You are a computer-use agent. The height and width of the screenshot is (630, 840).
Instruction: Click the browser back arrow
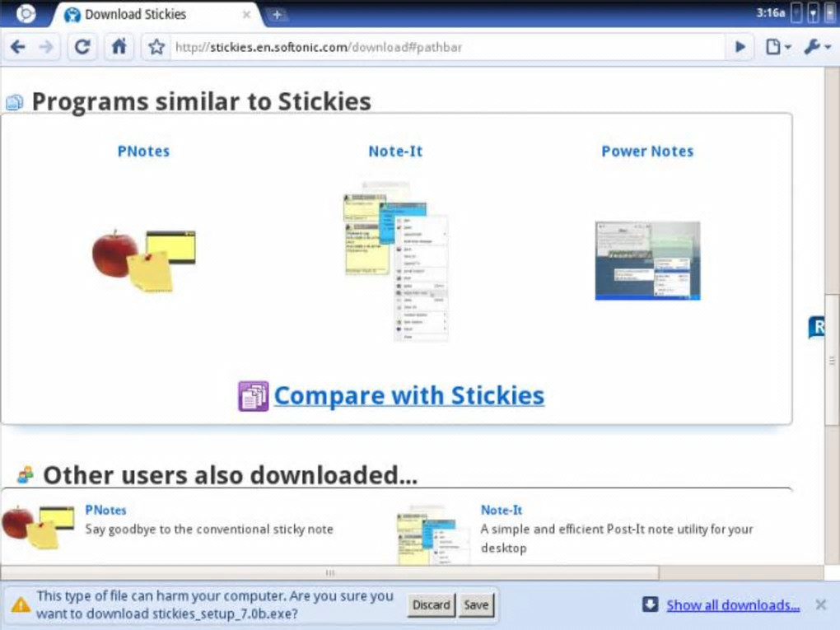coord(18,47)
